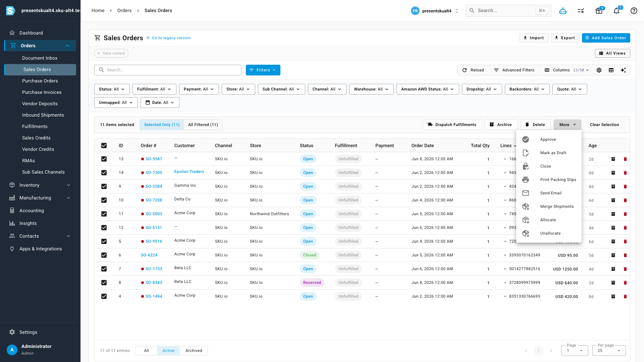The width and height of the screenshot is (644, 362).
Task: Open the task checklist icon in header
Action: 581,11
